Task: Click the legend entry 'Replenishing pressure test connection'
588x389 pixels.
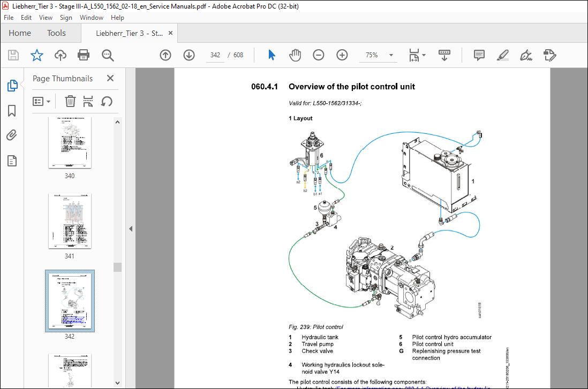Action: tap(446, 355)
